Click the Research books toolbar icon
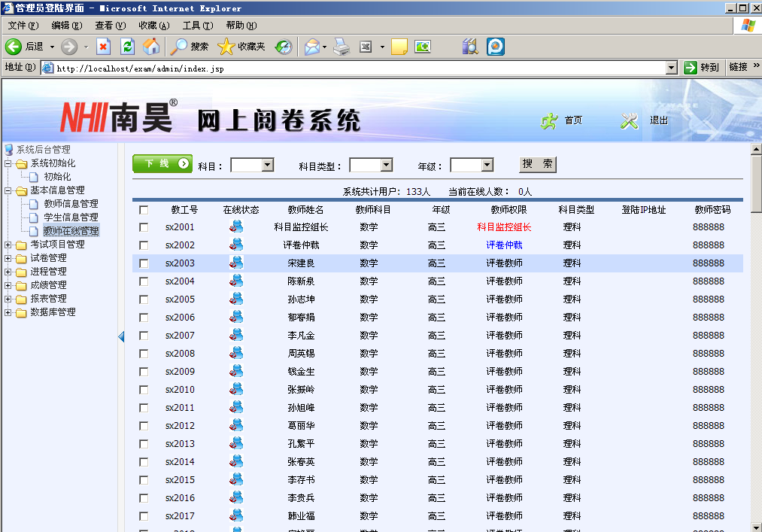This screenshot has width=762, height=532. click(x=470, y=47)
